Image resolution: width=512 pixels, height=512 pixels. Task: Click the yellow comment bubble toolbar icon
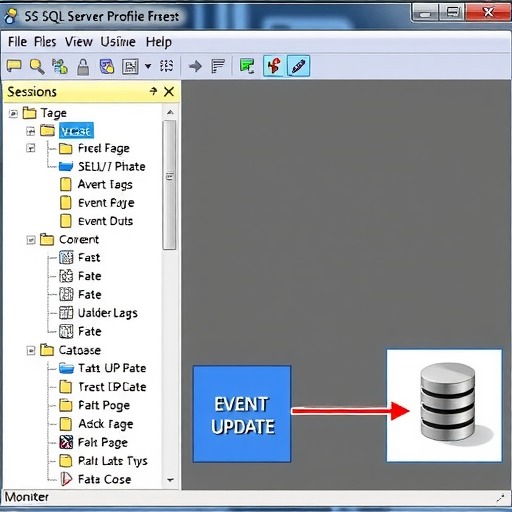14,66
